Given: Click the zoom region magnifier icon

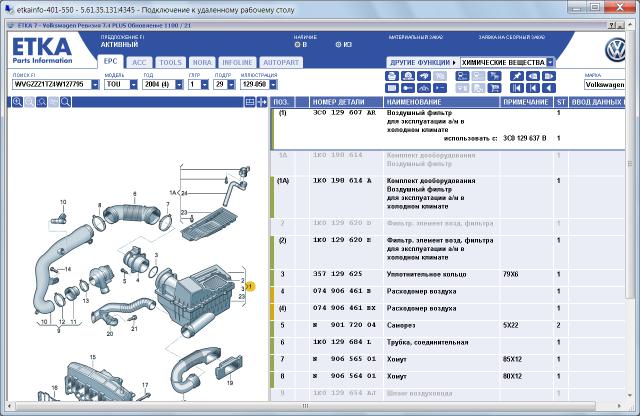Looking at the screenshot, I should (x=41, y=102).
